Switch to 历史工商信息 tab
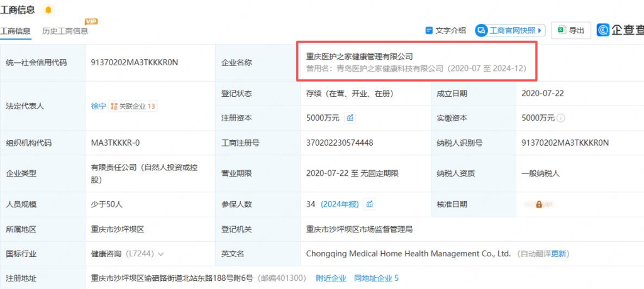This screenshot has width=644, height=289. pos(65,31)
